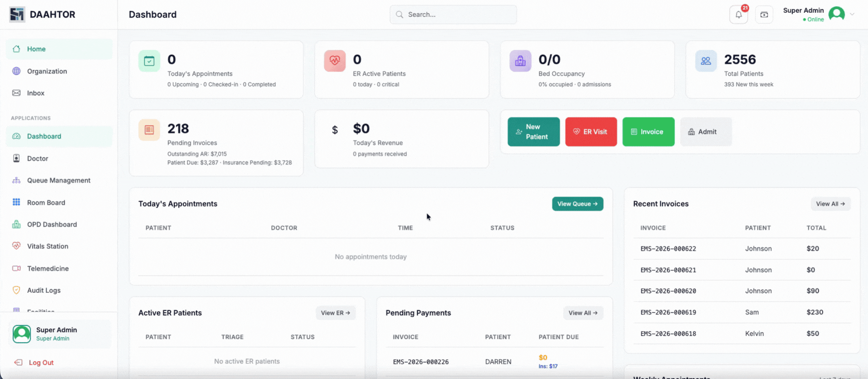Click the Room Board grid icon

click(x=16, y=202)
